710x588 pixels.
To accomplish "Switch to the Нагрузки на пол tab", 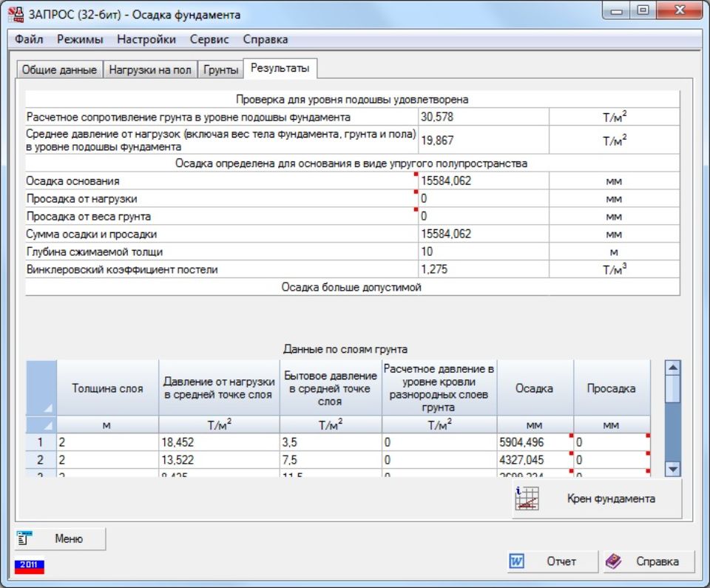I will (150, 70).
